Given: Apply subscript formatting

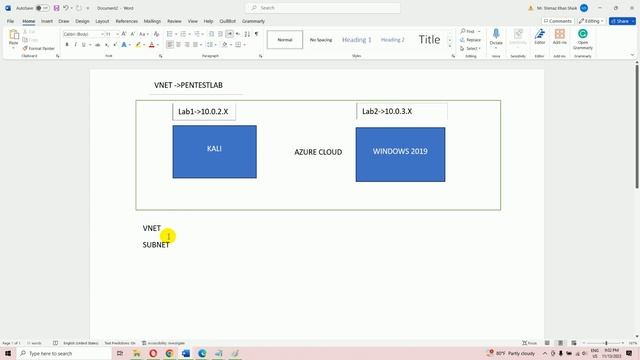Looking at the screenshot, I should click(107, 45).
